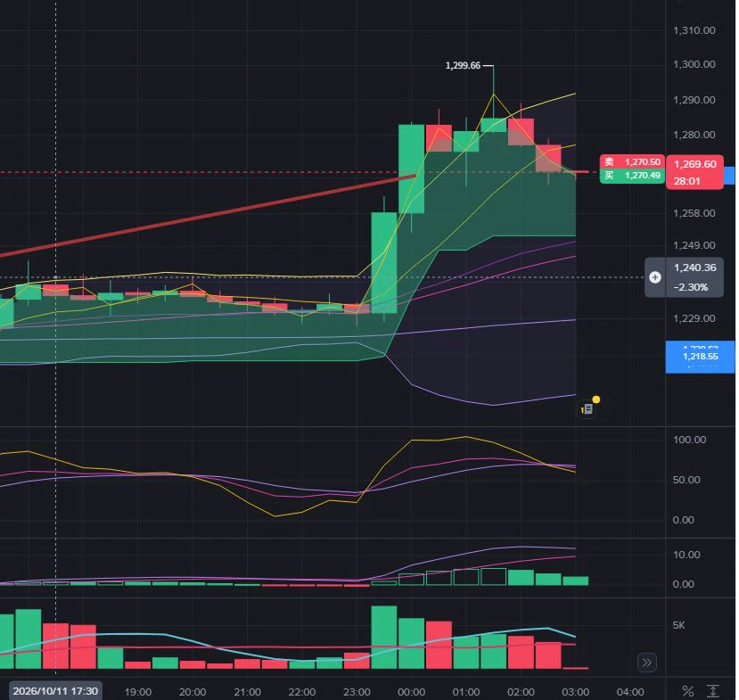This screenshot has height=700, width=739.
Task: Click the 100.00 oscillator axis label
Action: pos(689,440)
